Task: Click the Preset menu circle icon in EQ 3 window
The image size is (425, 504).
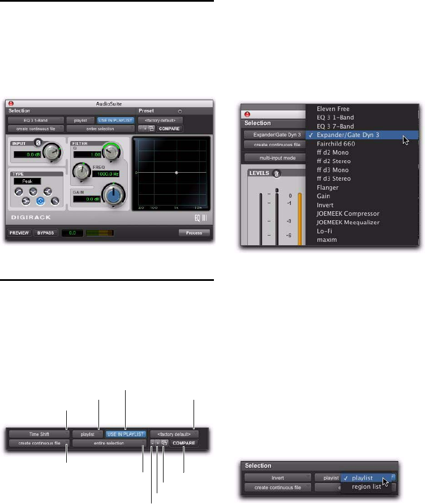Action: [x=180, y=111]
